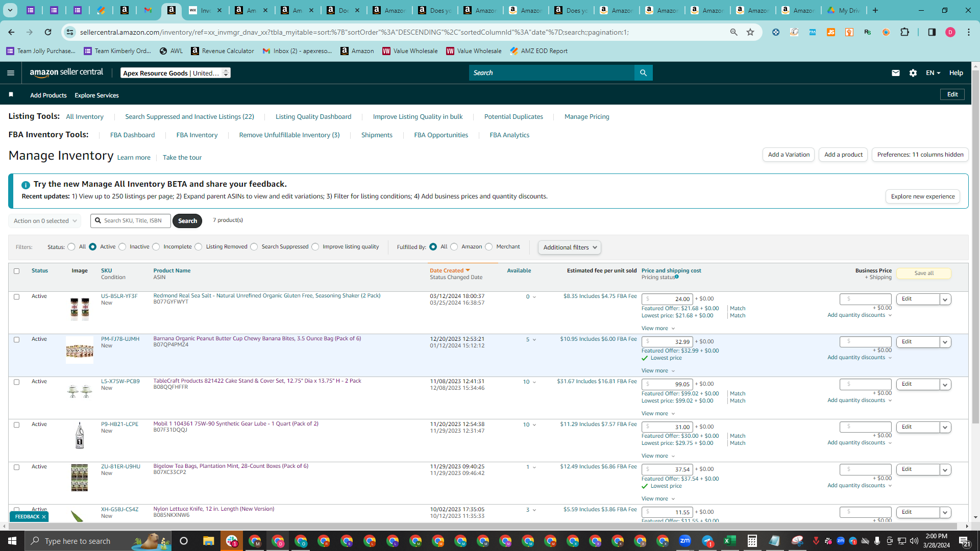Image resolution: width=980 pixels, height=551 pixels.
Task: Open the EN language dropdown
Action: pyautogui.click(x=933, y=73)
